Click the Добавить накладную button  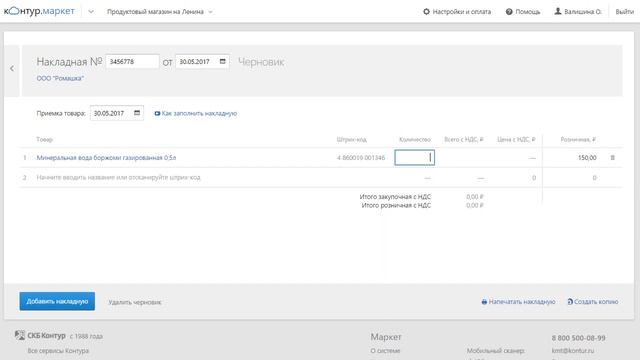(x=57, y=301)
